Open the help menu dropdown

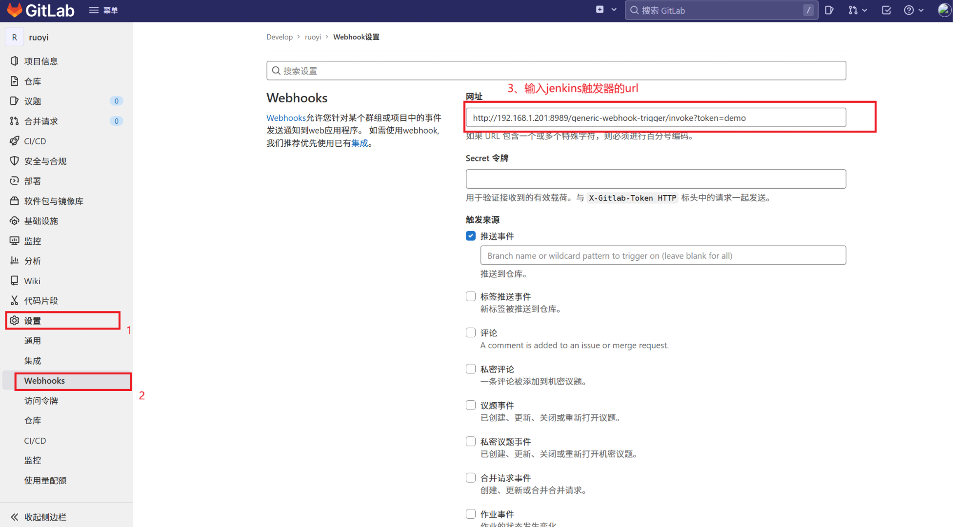[x=913, y=10]
